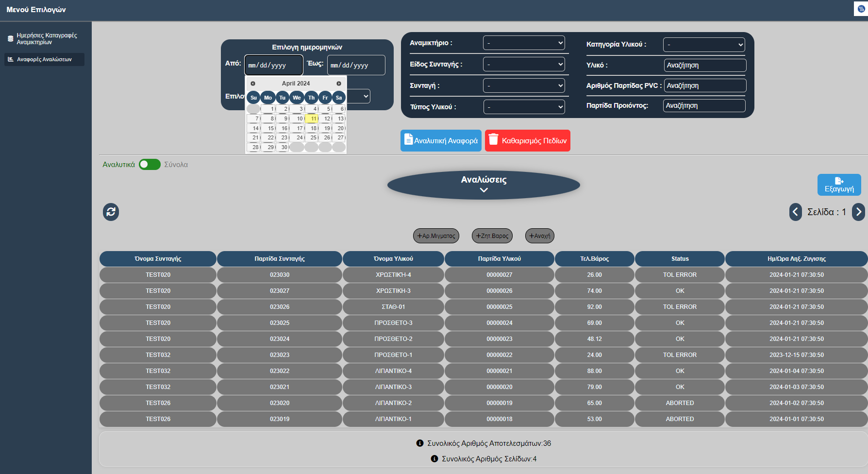Click ABORTED status in row 023019
The image size is (868, 474).
(x=680, y=419)
